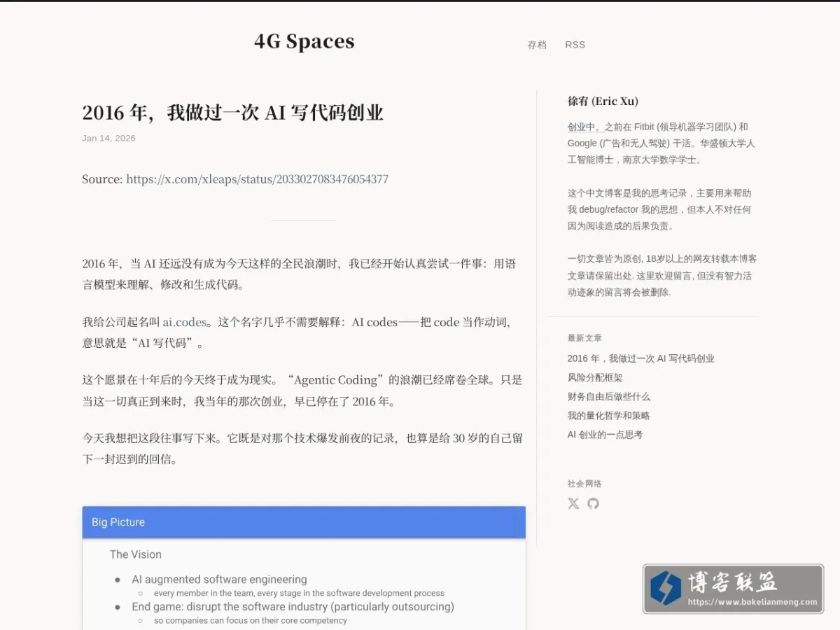Go to 4G Spaces home title
840x630 pixels.
pos(304,42)
